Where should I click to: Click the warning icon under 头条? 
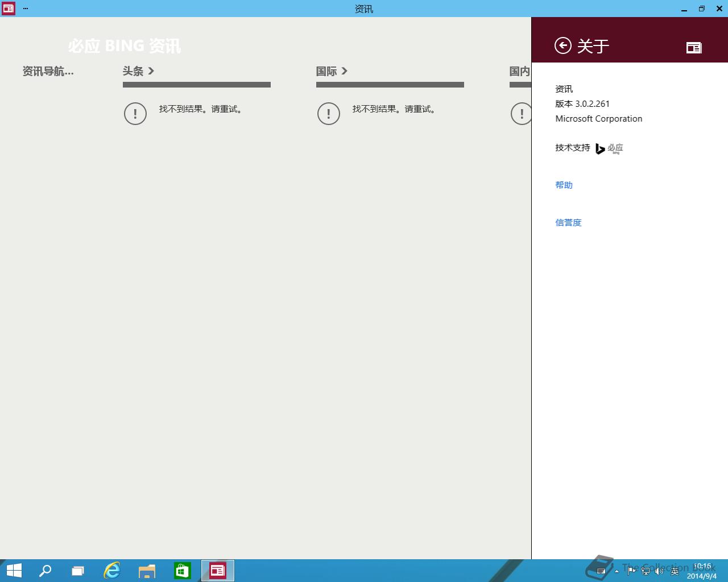click(135, 114)
